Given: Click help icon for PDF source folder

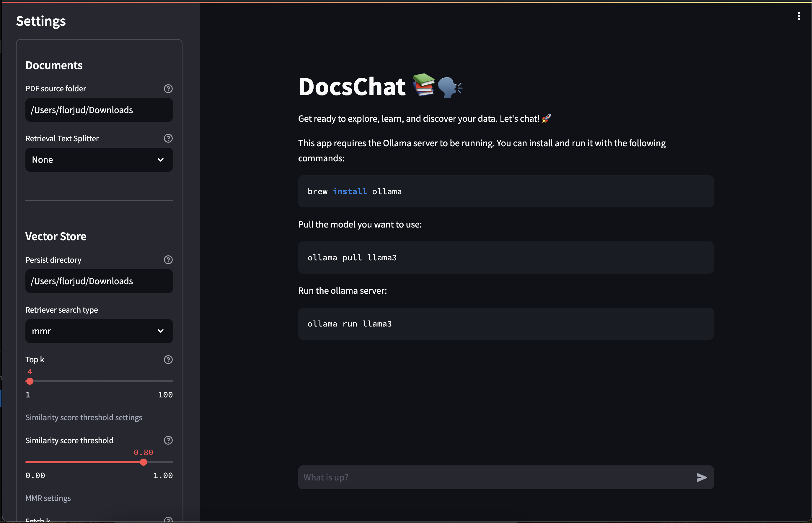Looking at the screenshot, I should pyautogui.click(x=168, y=89).
